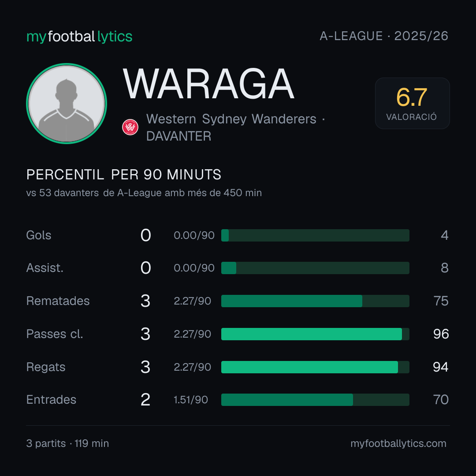Click the myfootballytics logo
The width and height of the screenshot is (476, 476).
pyautogui.click(x=79, y=37)
